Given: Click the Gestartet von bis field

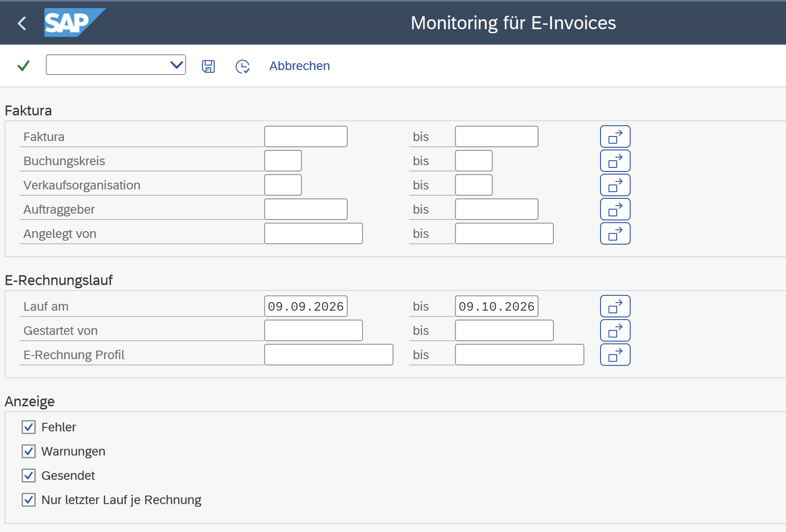Looking at the screenshot, I should pyautogui.click(x=504, y=330).
